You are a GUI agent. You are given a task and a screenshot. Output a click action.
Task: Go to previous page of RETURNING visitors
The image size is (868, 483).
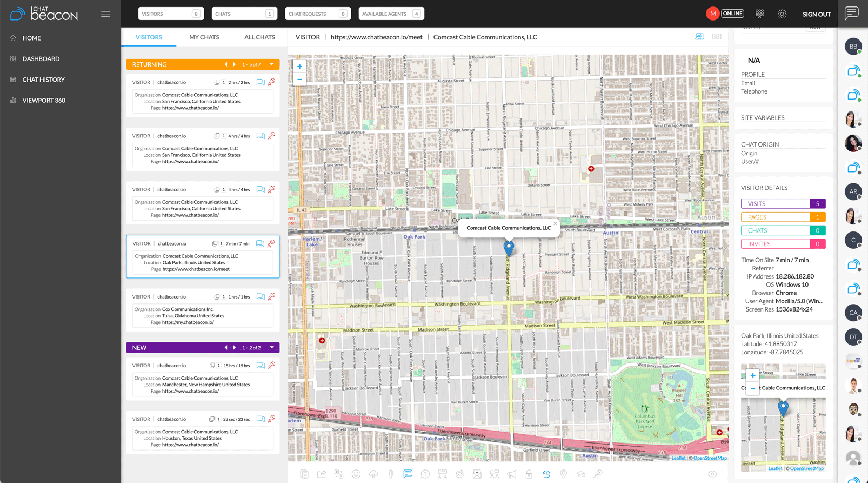click(226, 64)
